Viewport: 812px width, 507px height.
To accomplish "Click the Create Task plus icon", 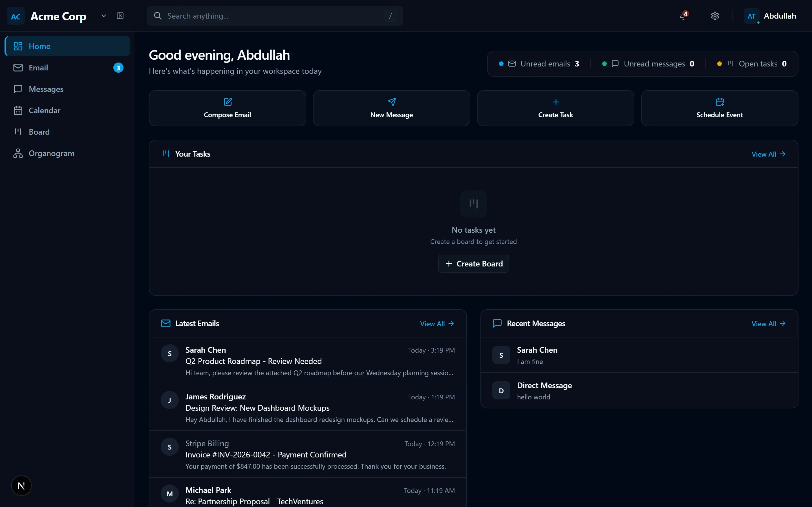I will tap(556, 102).
